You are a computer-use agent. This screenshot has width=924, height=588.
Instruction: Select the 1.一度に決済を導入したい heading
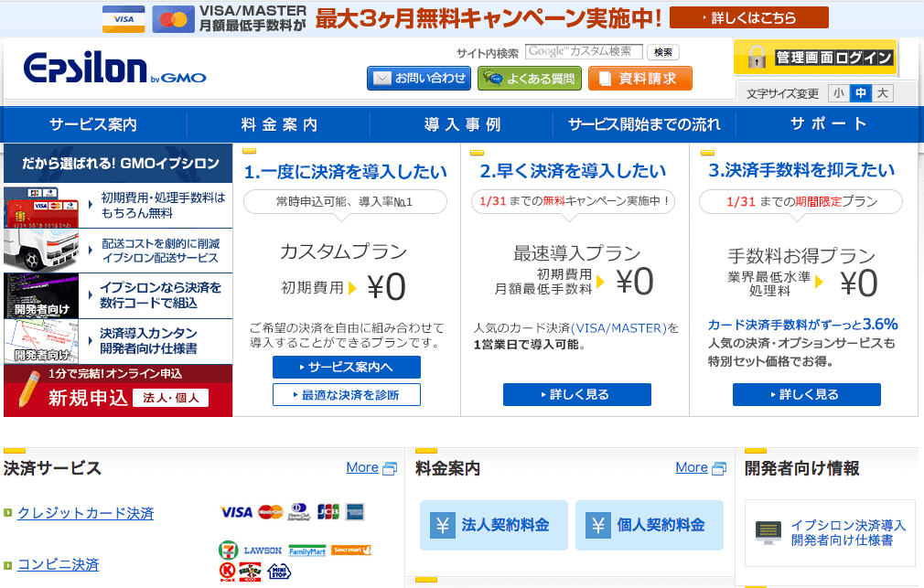(346, 172)
